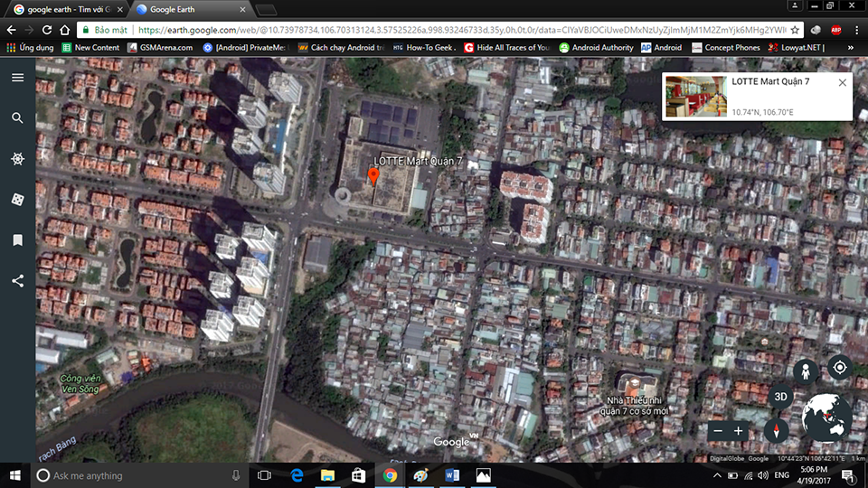The width and height of the screenshot is (868, 488).
Task: Click the browser home icon
Action: (65, 30)
